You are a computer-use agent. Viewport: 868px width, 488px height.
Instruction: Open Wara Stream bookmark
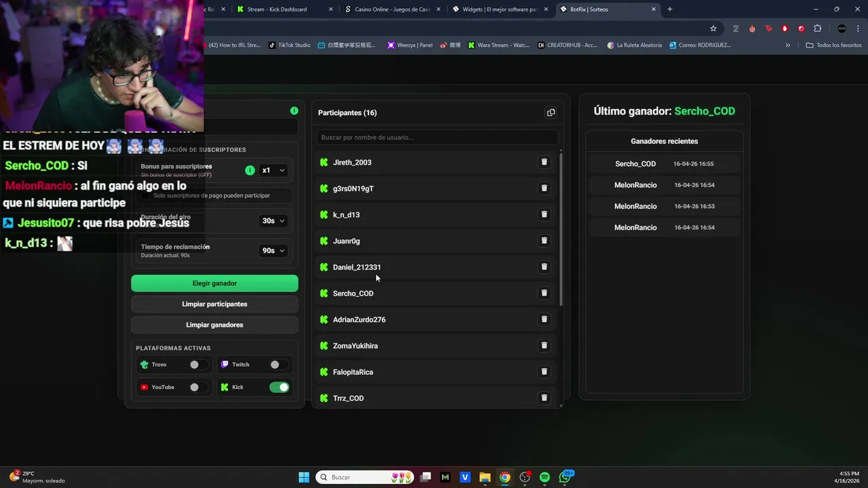pyautogui.click(x=498, y=45)
